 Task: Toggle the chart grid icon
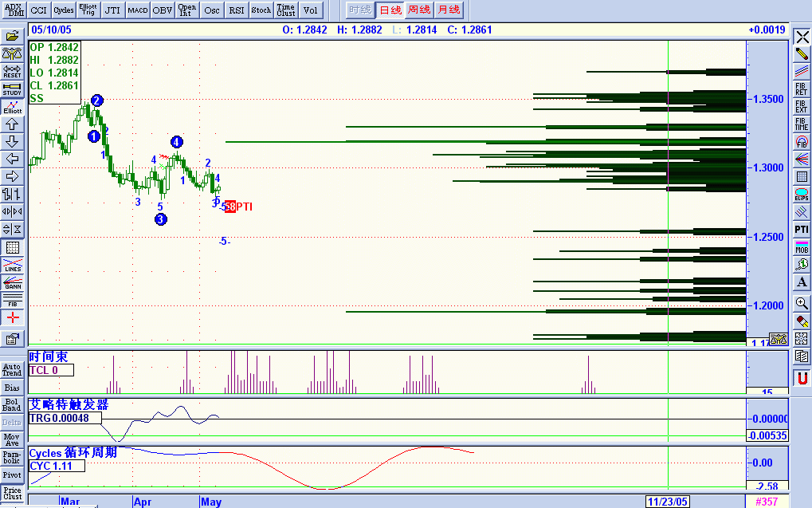(x=13, y=248)
